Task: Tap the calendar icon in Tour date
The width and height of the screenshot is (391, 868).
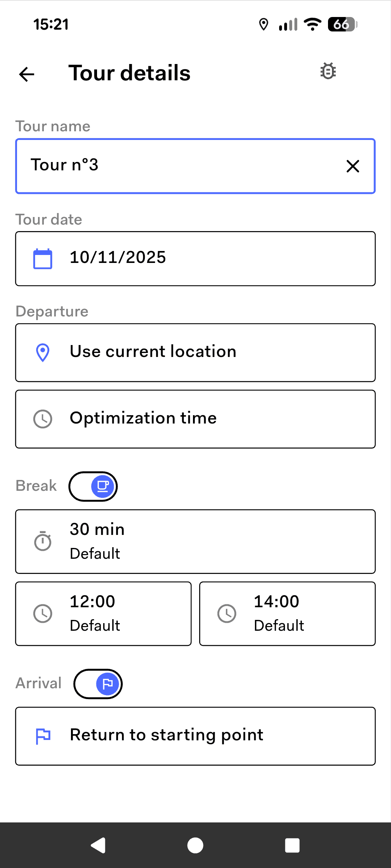Action: pos(43,259)
